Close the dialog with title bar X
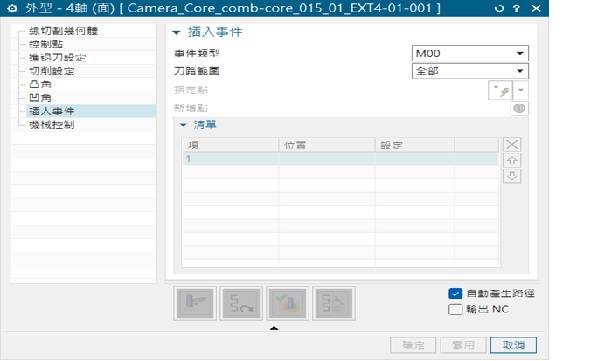Screen dimensions: 593x361 pos(536,8)
